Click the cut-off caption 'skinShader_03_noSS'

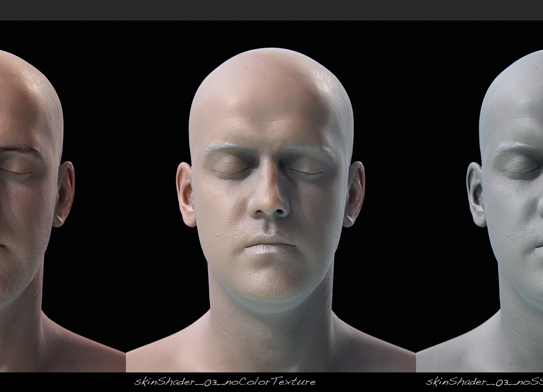(485, 382)
